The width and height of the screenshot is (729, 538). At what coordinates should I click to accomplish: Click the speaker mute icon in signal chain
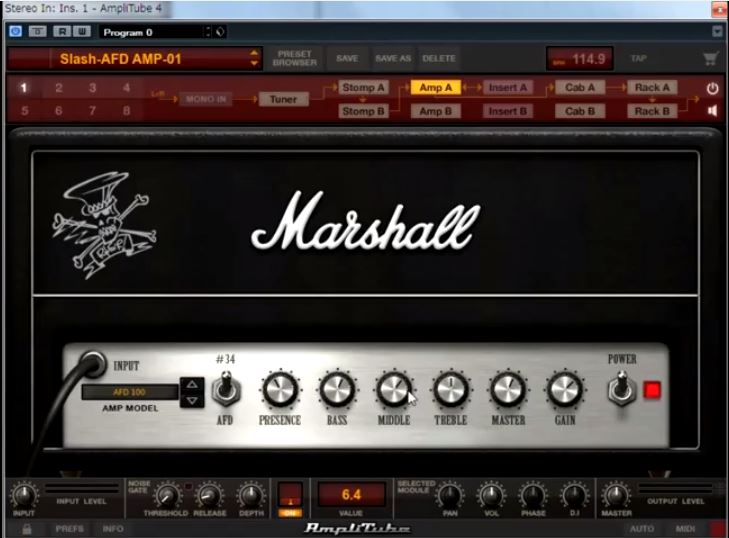[712, 111]
